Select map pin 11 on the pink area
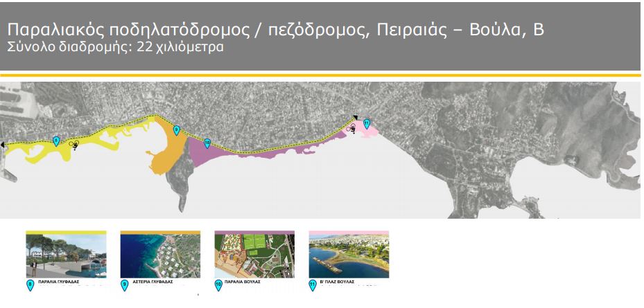Image resolution: width=644 pixels, height=308 pixels. (367, 125)
